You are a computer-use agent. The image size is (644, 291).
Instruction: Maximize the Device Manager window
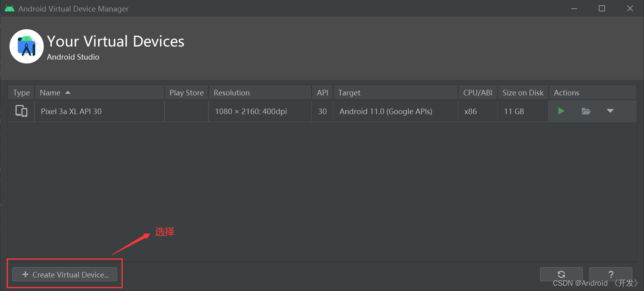coord(602,8)
